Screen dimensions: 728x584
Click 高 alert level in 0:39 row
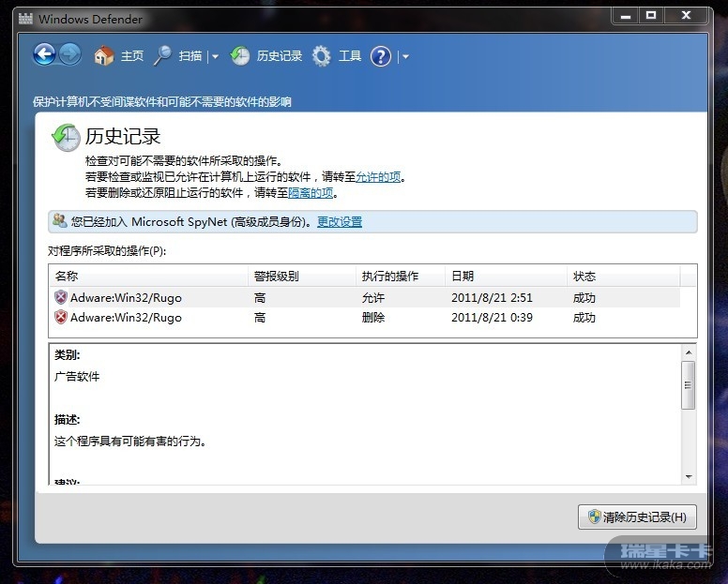click(260, 317)
